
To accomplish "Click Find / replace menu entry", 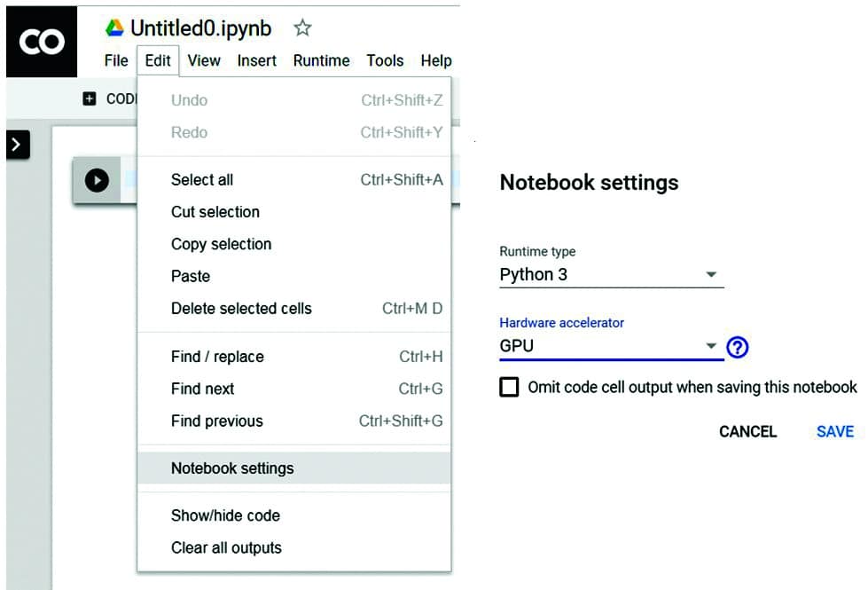I will click(x=217, y=357).
